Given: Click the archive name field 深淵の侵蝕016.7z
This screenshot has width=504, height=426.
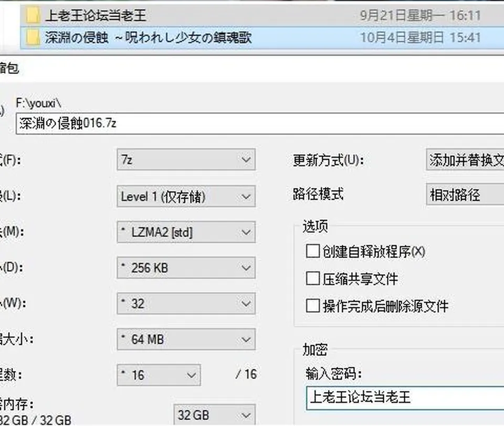Looking at the screenshot, I should coord(260,123).
